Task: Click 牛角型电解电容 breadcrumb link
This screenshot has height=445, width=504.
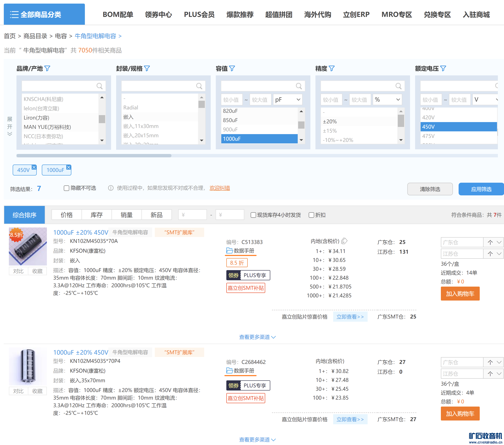Action: tap(95, 36)
